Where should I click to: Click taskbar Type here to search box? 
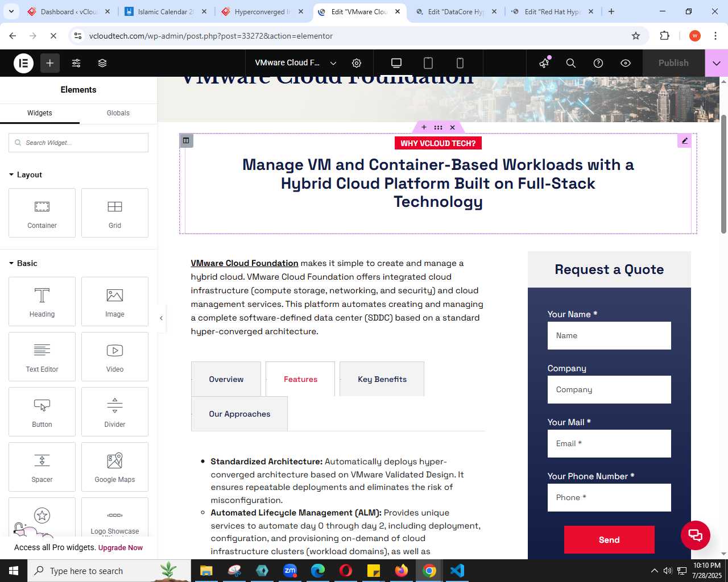click(x=109, y=571)
